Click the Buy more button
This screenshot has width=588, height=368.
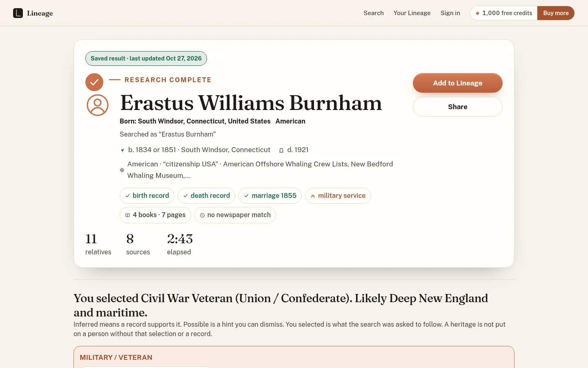556,13
